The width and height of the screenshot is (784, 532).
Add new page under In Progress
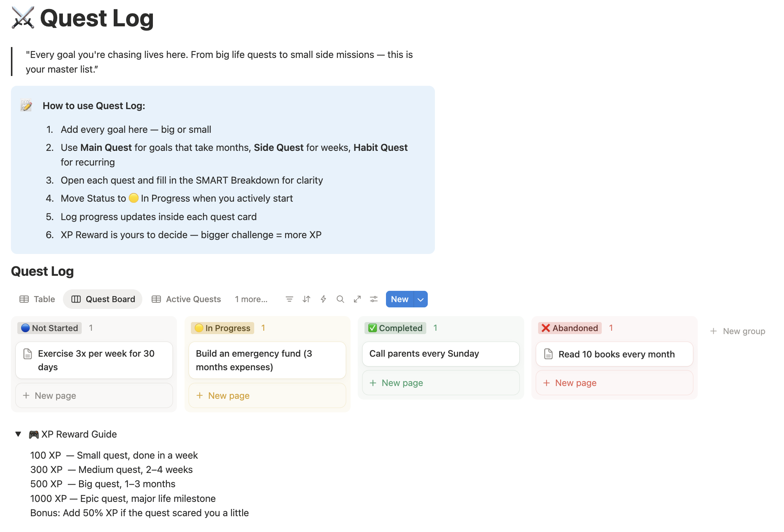pos(229,395)
